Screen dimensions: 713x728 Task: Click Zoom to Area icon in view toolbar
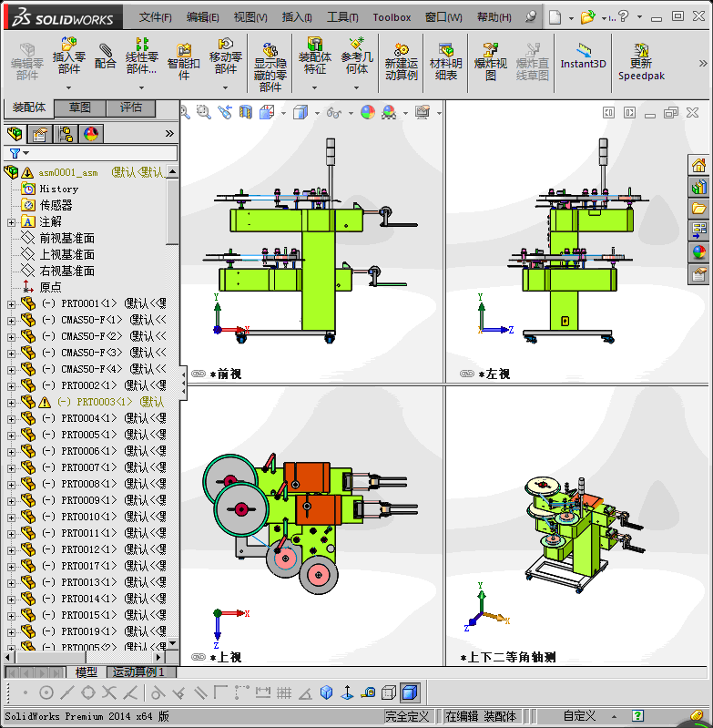204,112
